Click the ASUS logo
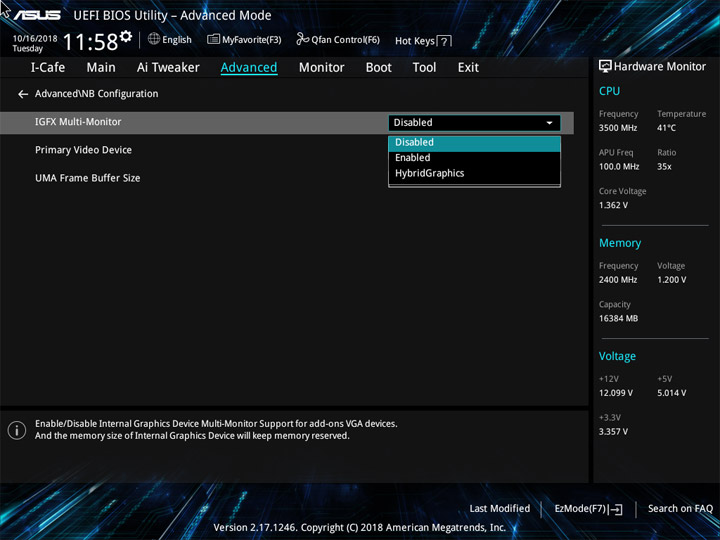The height and width of the screenshot is (540, 720). coord(37,15)
